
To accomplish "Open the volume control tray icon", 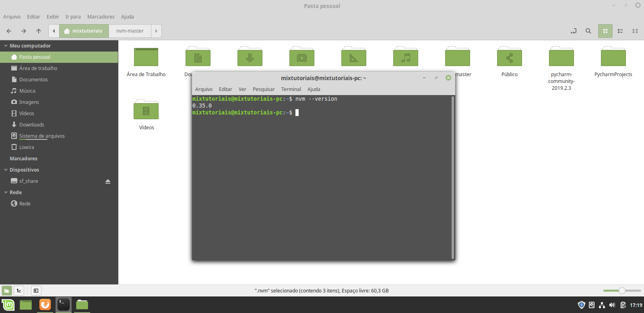I will (x=612, y=305).
